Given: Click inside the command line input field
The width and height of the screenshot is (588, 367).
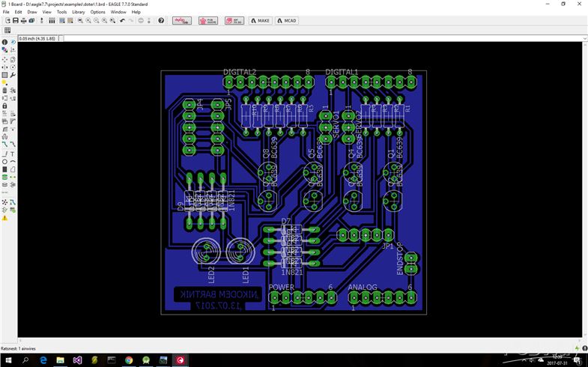Looking at the screenshot, I should (323, 39).
